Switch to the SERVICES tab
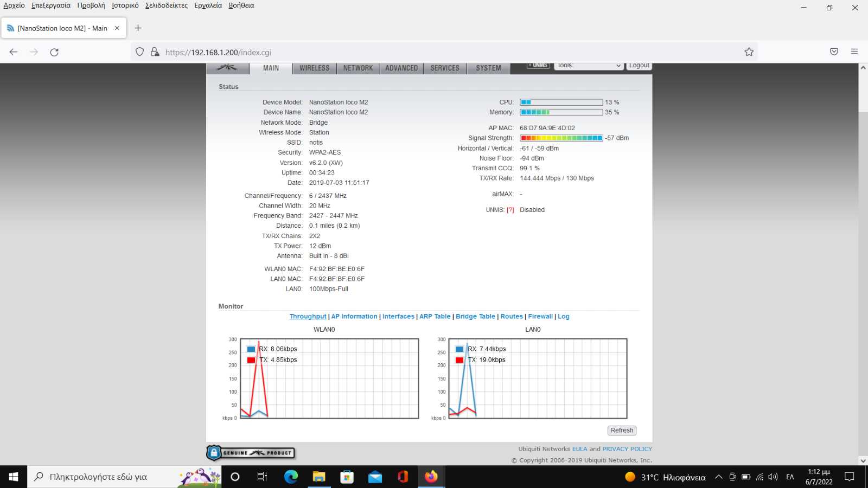Image resolution: width=868 pixels, height=488 pixels. [x=445, y=68]
